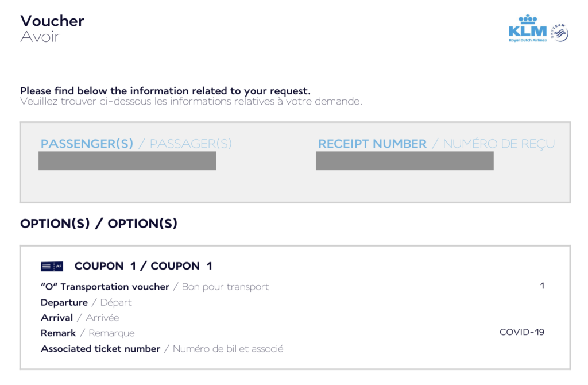Click the "O" Transportation voucher label
This screenshot has height=385, width=588.
click(105, 287)
